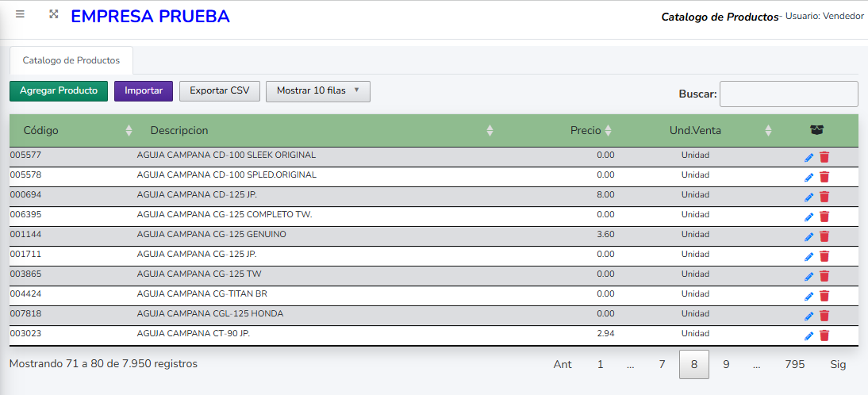This screenshot has width=868, height=395.
Task: Focus the Buscar search field
Action: tap(788, 94)
